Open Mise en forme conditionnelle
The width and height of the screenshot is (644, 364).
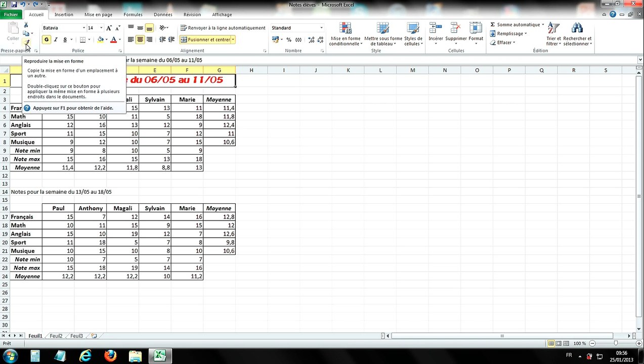tap(346, 34)
